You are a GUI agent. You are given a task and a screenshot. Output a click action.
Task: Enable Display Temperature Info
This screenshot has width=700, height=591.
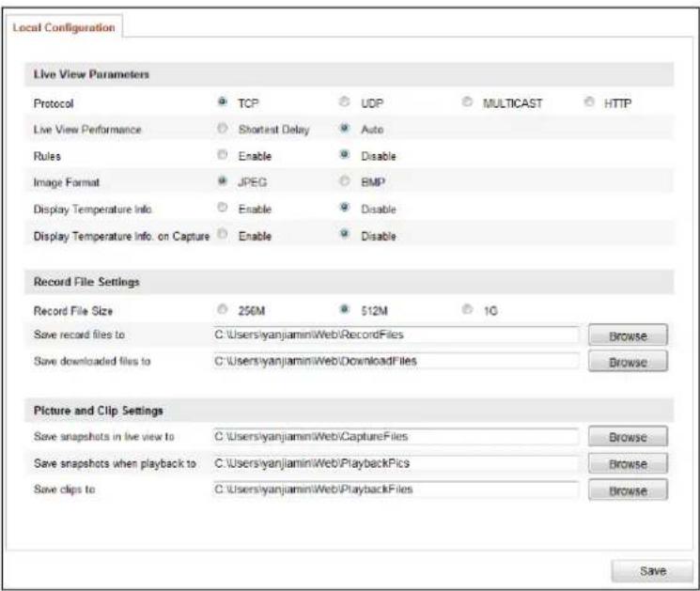coord(222,208)
